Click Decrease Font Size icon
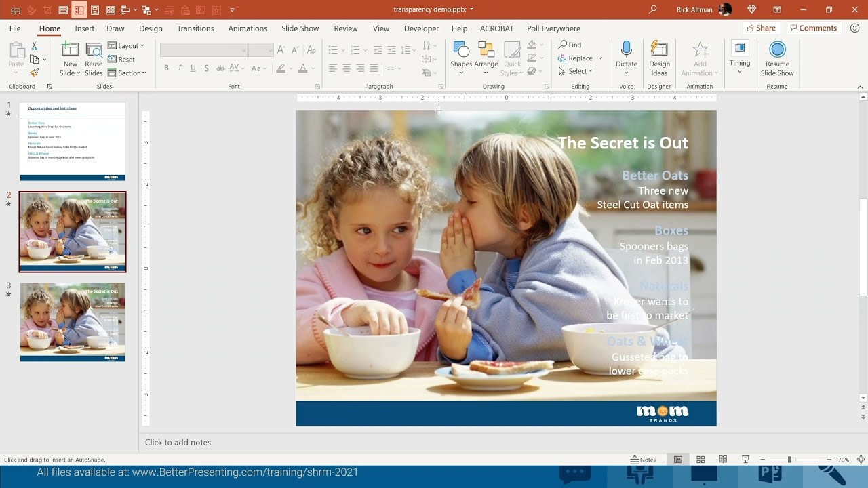This screenshot has height=488, width=868. coord(296,50)
